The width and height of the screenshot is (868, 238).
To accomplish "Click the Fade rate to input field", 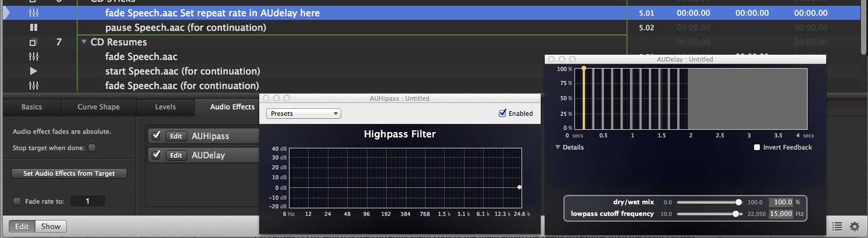I will pyautogui.click(x=87, y=201).
